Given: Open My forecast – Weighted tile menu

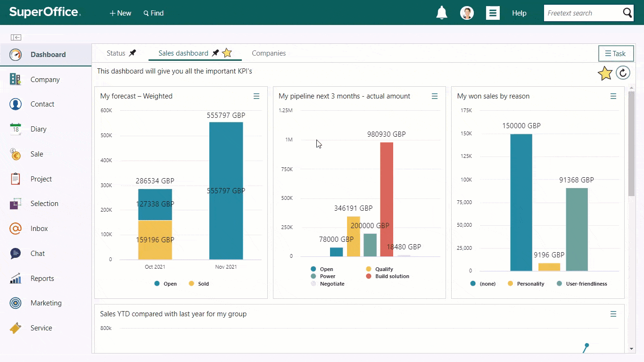Looking at the screenshot, I should tap(256, 96).
